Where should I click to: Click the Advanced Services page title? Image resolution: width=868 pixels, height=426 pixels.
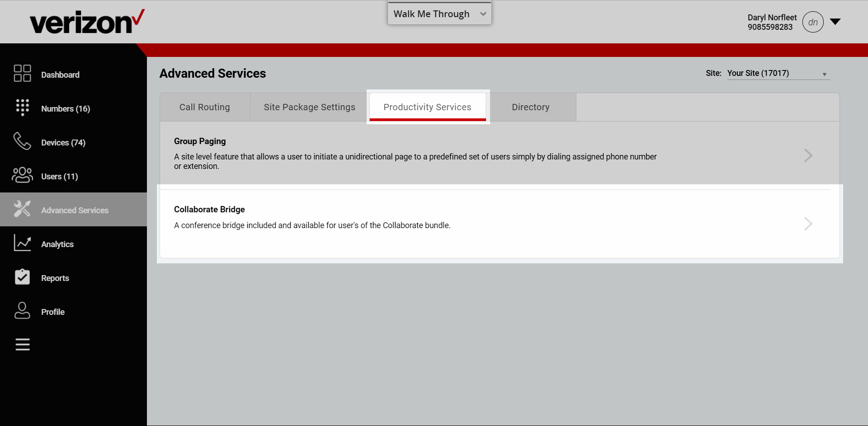pos(212,73)
